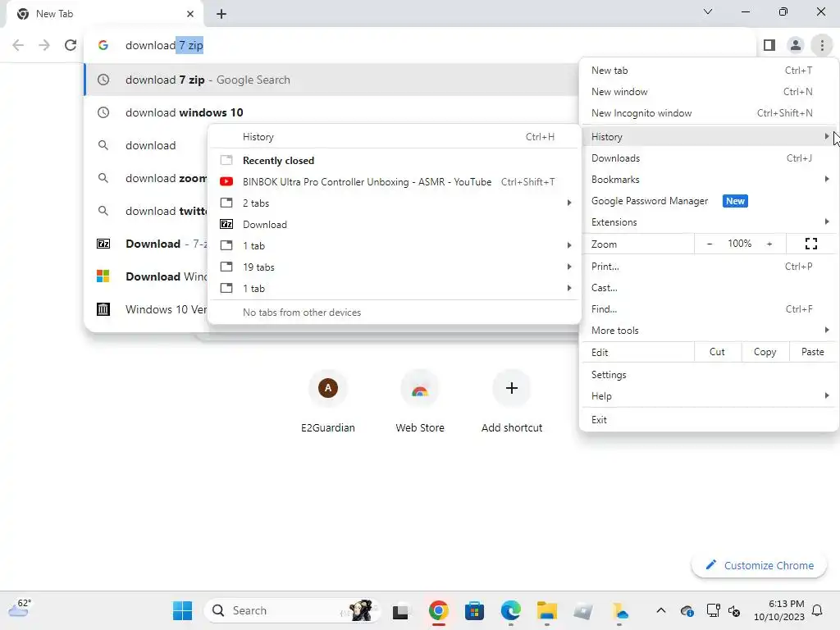Close the New Tab tab
The height and width of the screenshot is (630, 840).
pos(190,14)
